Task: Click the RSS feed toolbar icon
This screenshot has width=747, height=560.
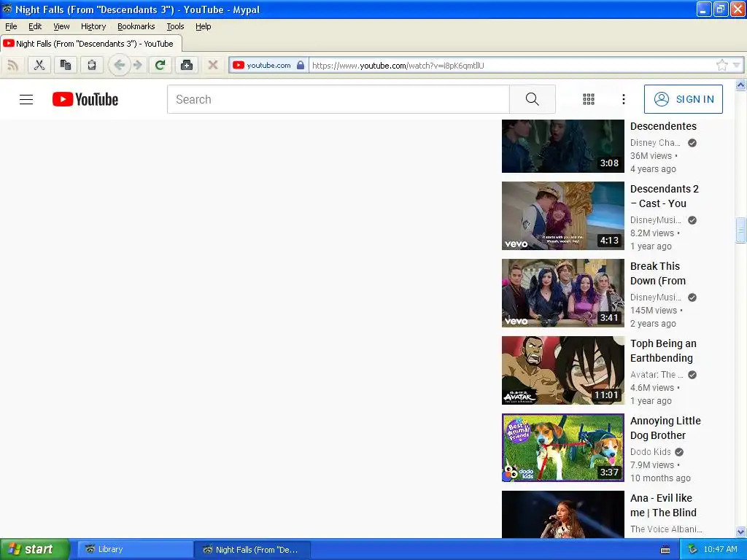Action: click(13, 65)
